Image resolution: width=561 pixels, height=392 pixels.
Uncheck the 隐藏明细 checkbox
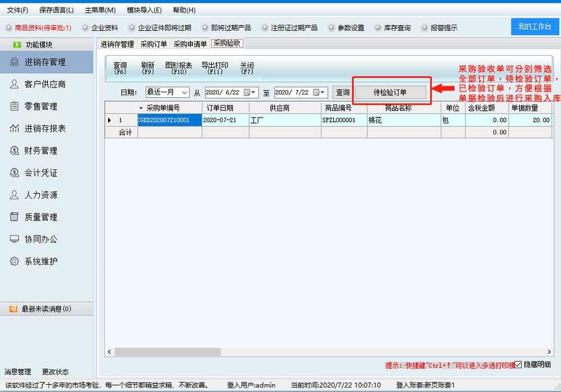518,364
